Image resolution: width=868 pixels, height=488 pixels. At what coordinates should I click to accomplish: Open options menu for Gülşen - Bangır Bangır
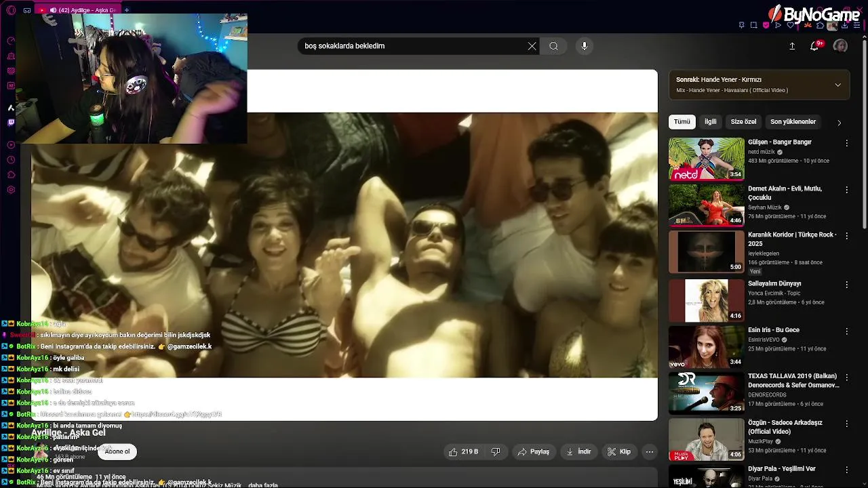tap(846, 143)
